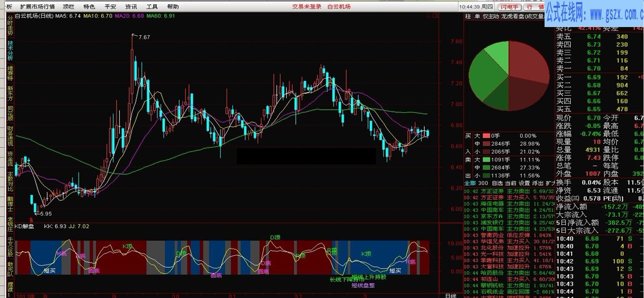Open the 维赛特 sidebar tab

pyautogui.click(x=10, y=73)
